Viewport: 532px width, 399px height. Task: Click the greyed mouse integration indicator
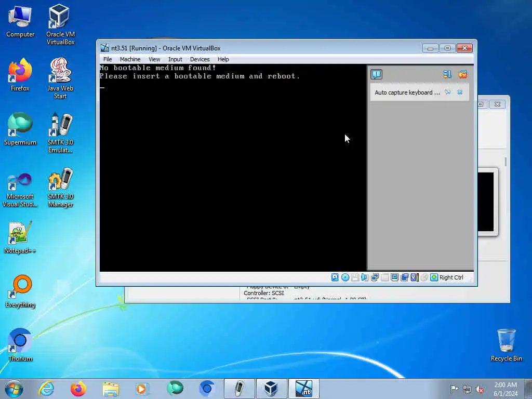(x=424, y=277)
